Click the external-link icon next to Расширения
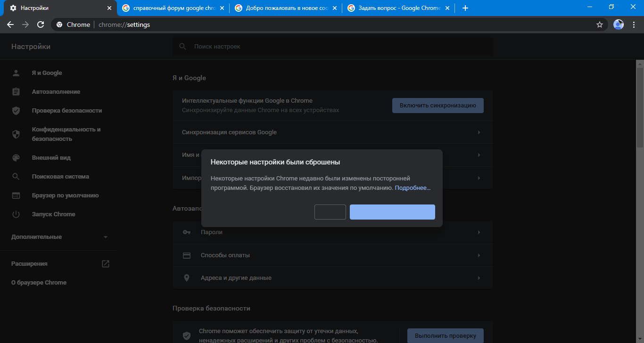The width and height of the screenshot is (644, 343). point(106,264)
